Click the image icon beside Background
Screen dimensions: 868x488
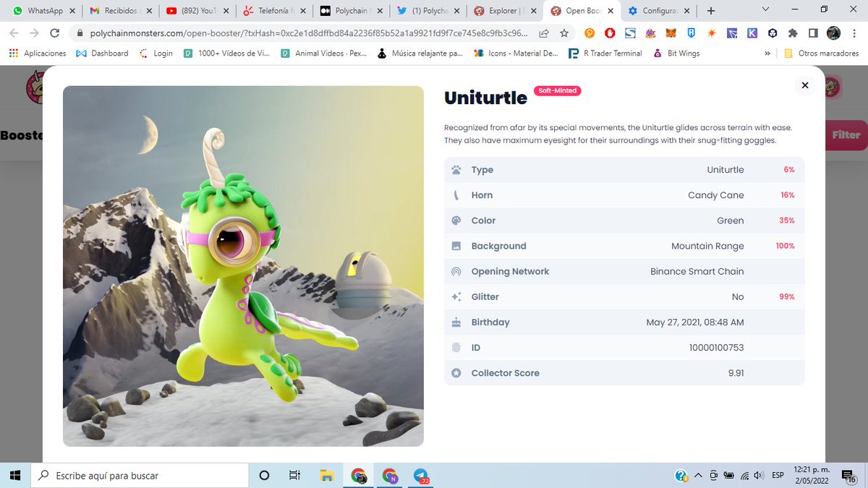(456, 246)
